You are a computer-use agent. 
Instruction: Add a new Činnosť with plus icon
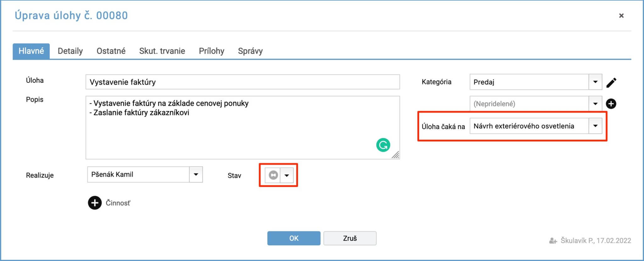(95, 203)
